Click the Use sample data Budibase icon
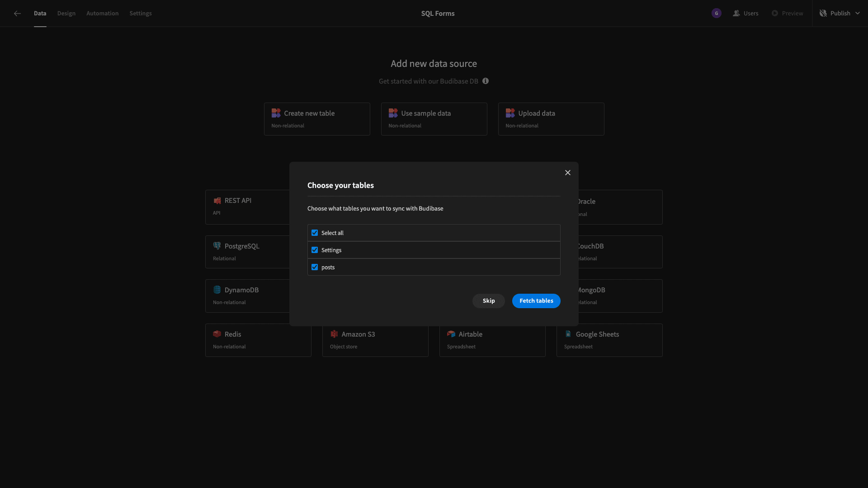The image size is (868, 488). (393, 113)
